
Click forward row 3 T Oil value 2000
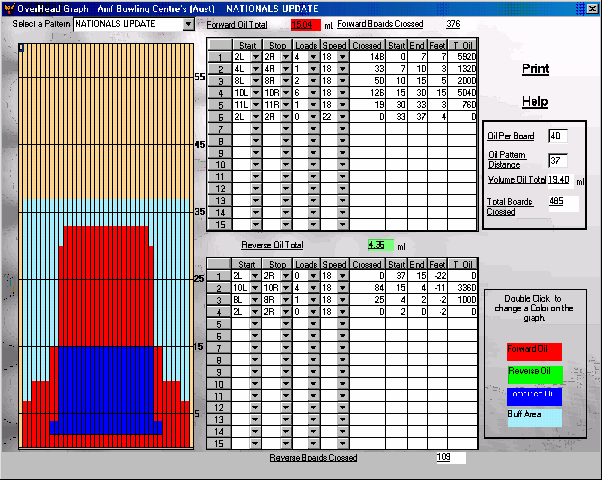462,81
